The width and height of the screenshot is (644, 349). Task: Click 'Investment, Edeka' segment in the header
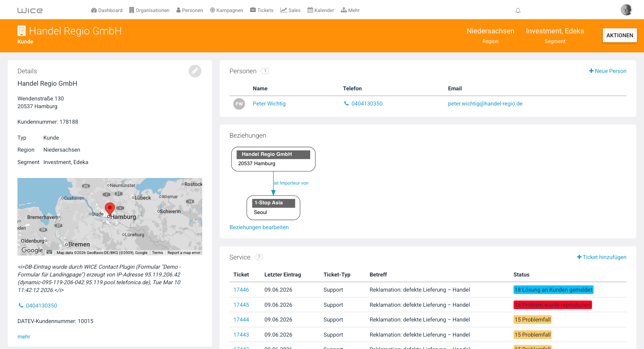(555, 31)
